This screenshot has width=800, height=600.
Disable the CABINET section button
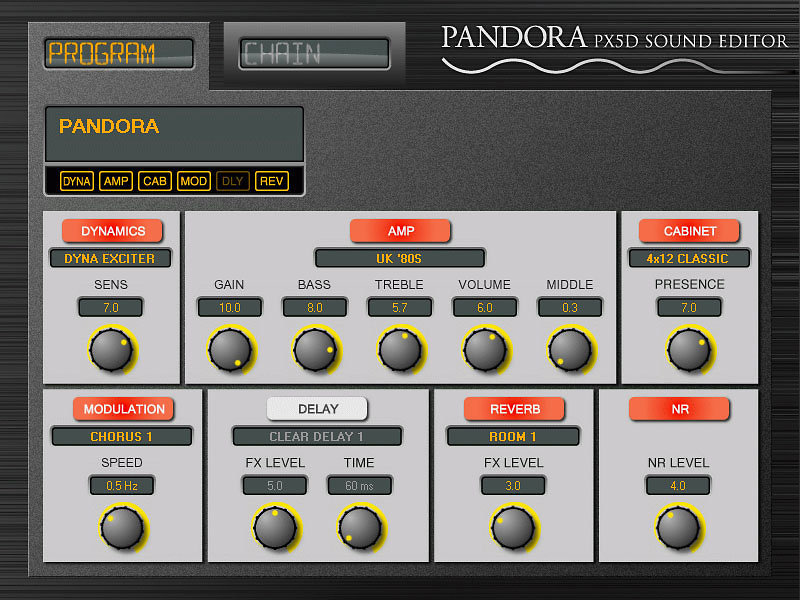[689, 231]
